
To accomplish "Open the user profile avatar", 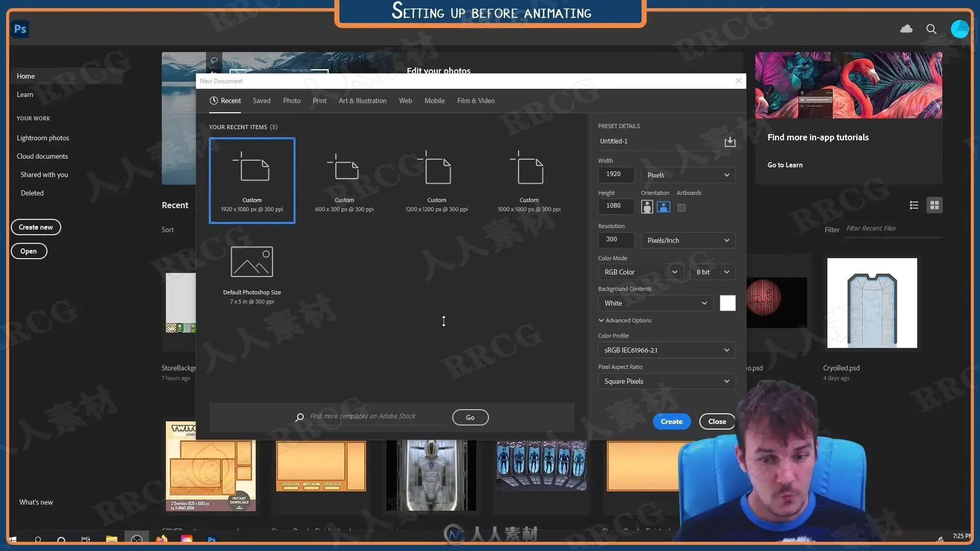I will coord(960,29).
